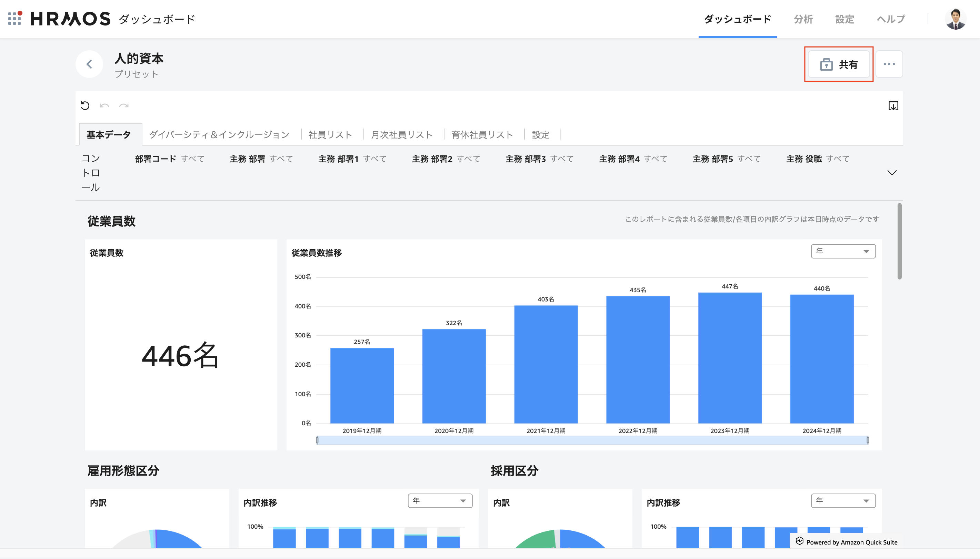Click the reset (circular arrow) icon

click(x=85, y=105)
